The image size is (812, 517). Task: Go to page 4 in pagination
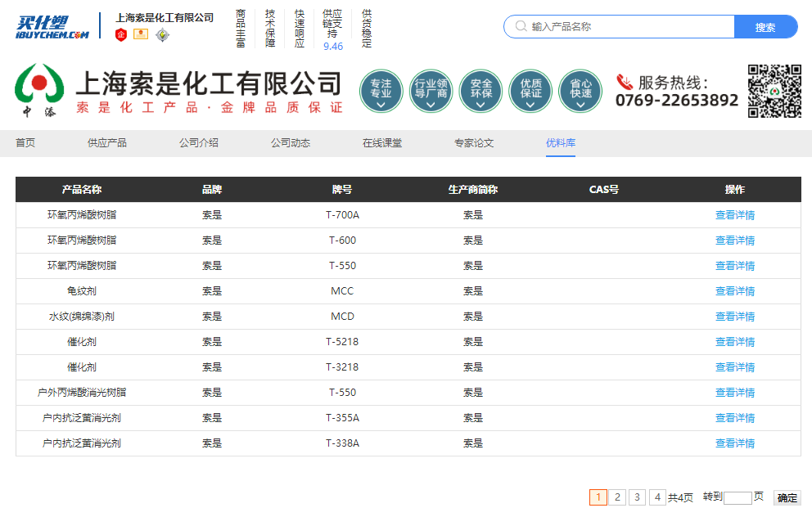tap(657, 497)
